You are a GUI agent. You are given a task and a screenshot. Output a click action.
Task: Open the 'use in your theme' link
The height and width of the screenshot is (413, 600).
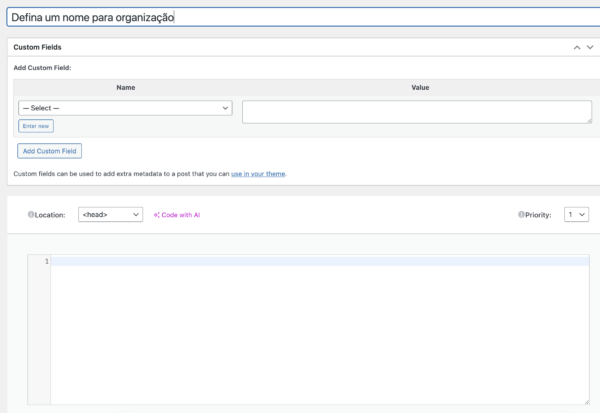pyautogui.click(x=258, y=174)
